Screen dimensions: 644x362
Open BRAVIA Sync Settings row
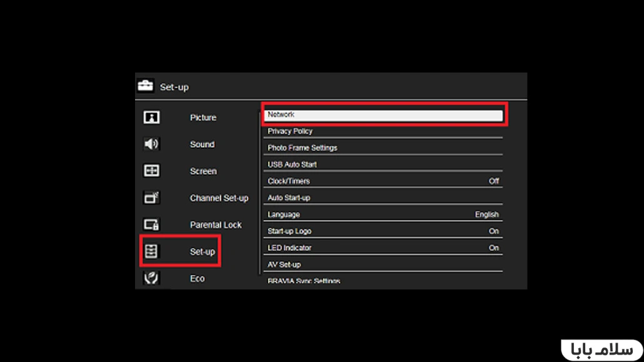click(x=383, y=281)
